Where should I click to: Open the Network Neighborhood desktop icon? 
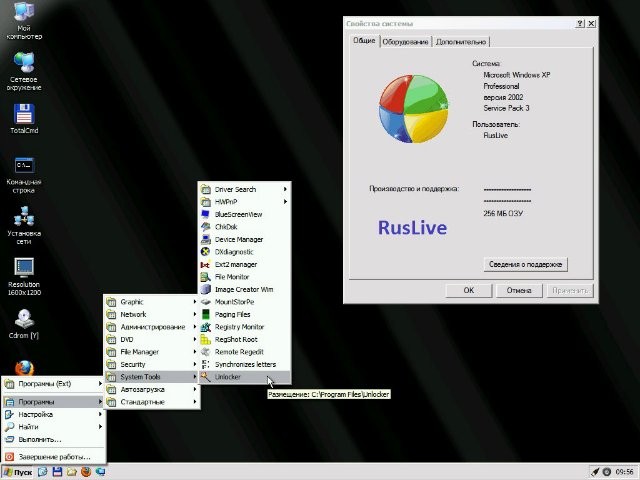(x=24, y=71)
